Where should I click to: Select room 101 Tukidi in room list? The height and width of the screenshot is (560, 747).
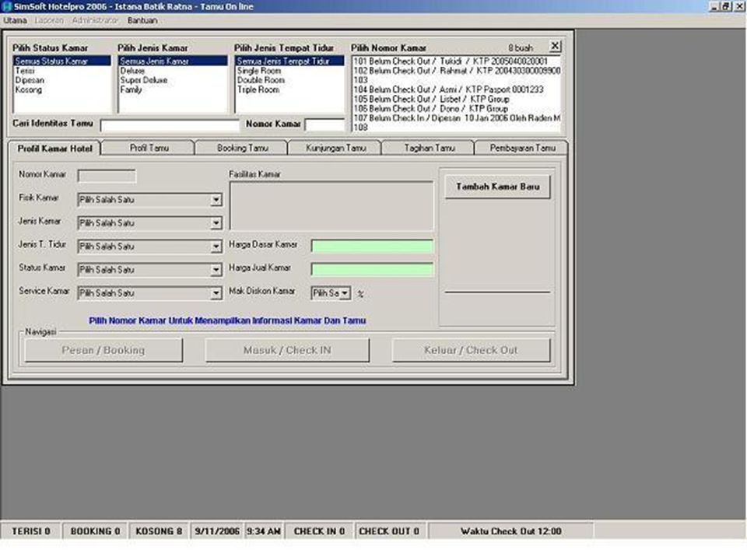[x=457, y=61]
